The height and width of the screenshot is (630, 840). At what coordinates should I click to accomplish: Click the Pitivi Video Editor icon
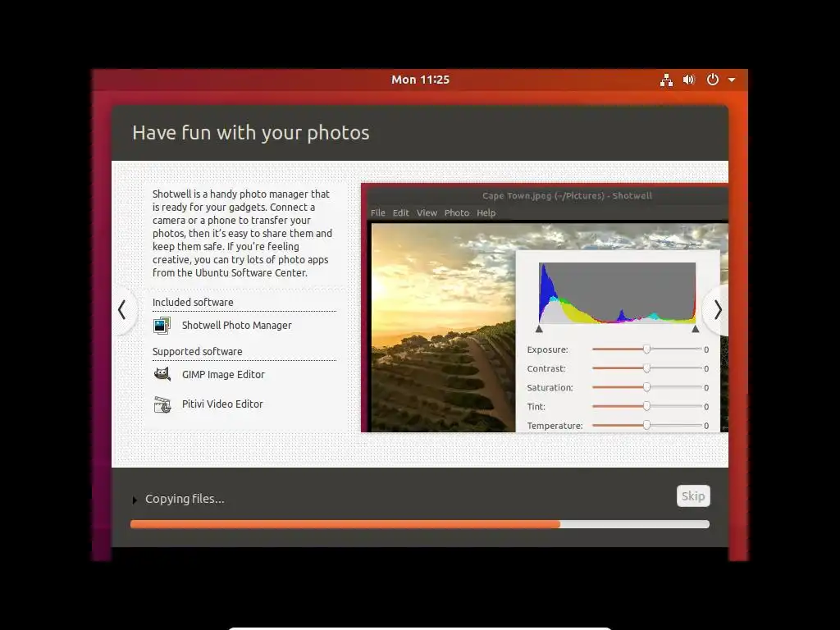162,404
